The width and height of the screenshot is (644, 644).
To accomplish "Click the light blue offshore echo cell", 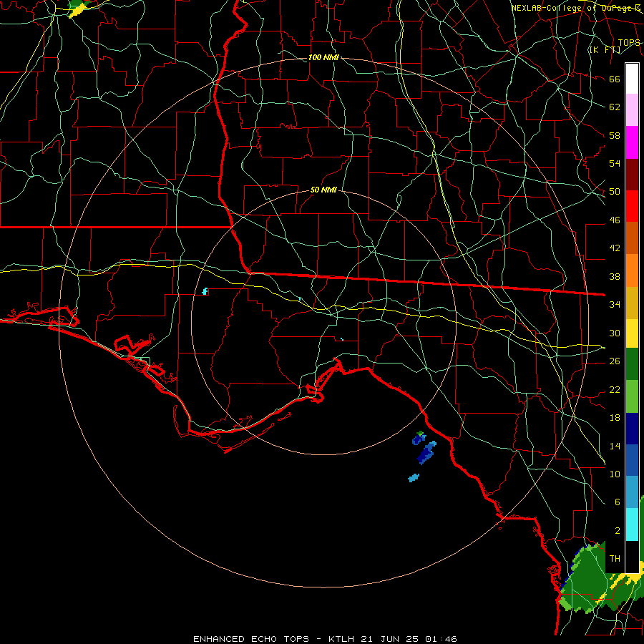I will (x=414, y=478).
